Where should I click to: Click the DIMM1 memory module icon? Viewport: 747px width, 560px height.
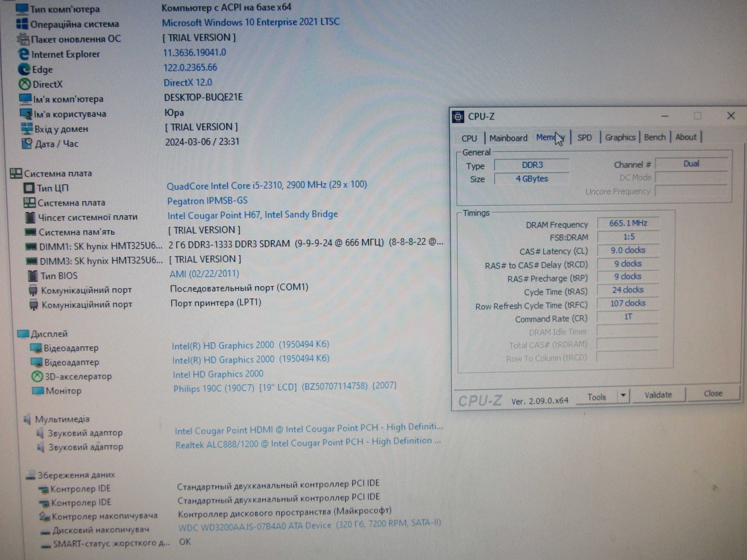(31, 247)
